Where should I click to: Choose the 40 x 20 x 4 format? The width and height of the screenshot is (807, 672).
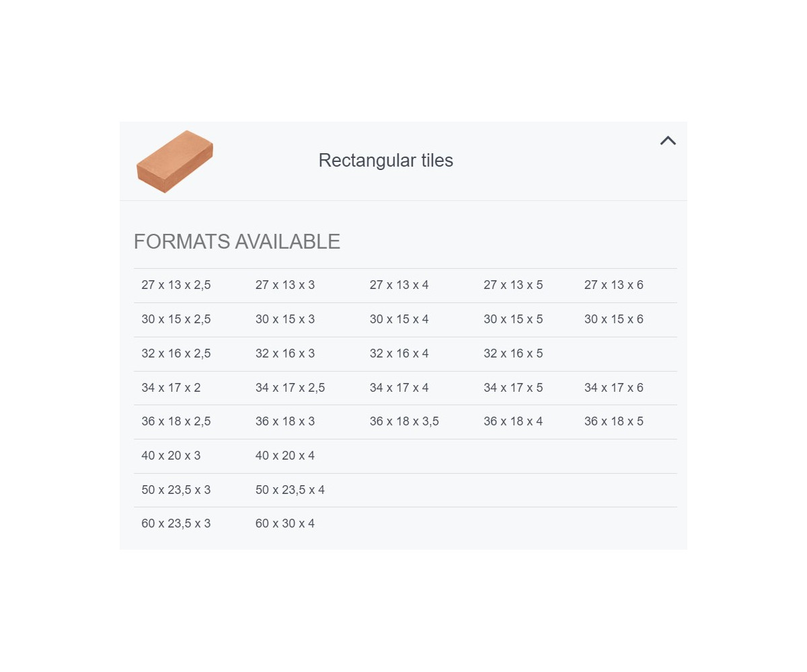[x=285, y=456]
